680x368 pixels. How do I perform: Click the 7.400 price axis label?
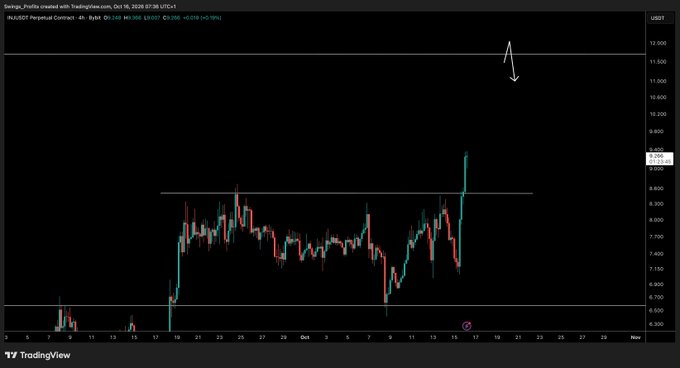tap(657, 254)
